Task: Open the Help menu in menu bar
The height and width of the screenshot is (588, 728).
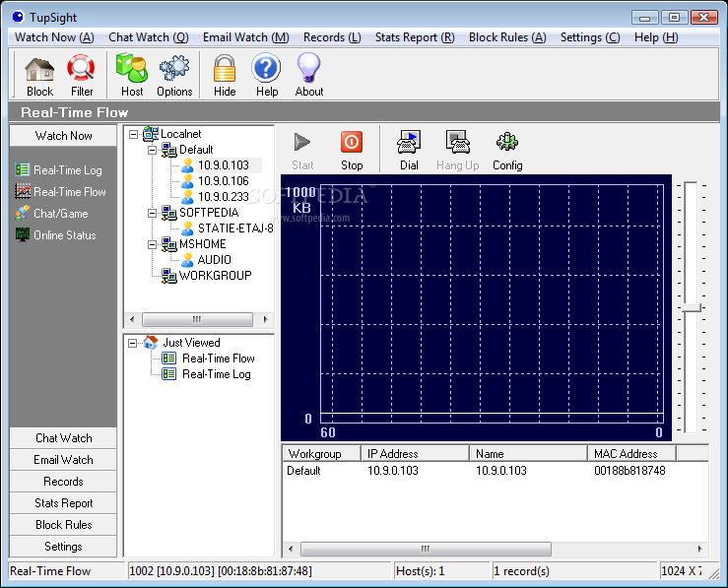Action: tap(656, 37)
